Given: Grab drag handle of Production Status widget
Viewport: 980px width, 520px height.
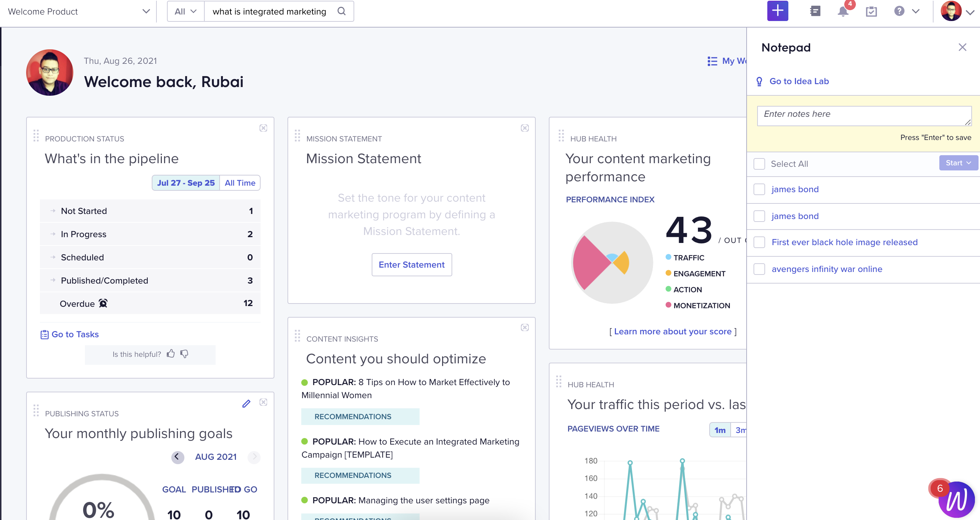Looking at the screenshot, I should [x=36, y=136].
